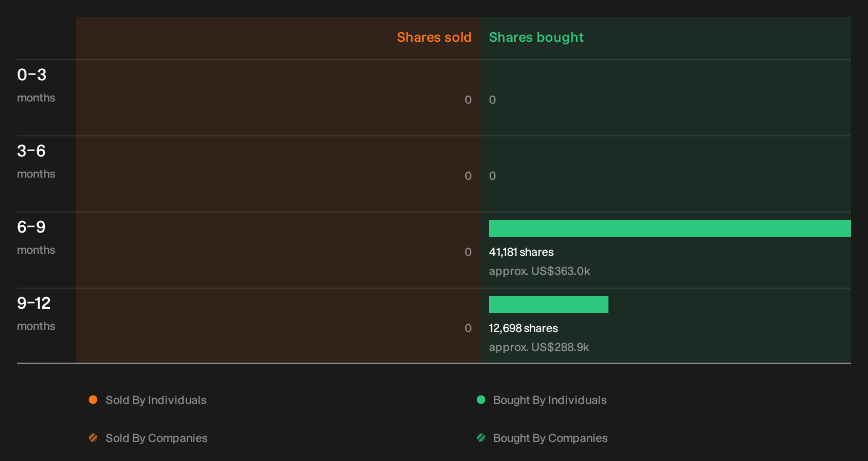868x461 pixels.
Task: Click shares bought zero in 0-3 months row
Action: pos(492,100)
